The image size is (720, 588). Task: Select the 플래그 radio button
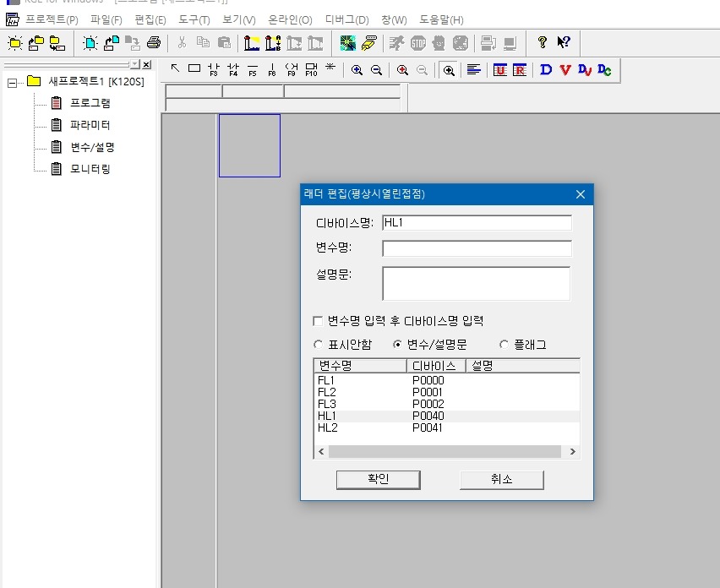pyautogui.click(x=505, y=345)
